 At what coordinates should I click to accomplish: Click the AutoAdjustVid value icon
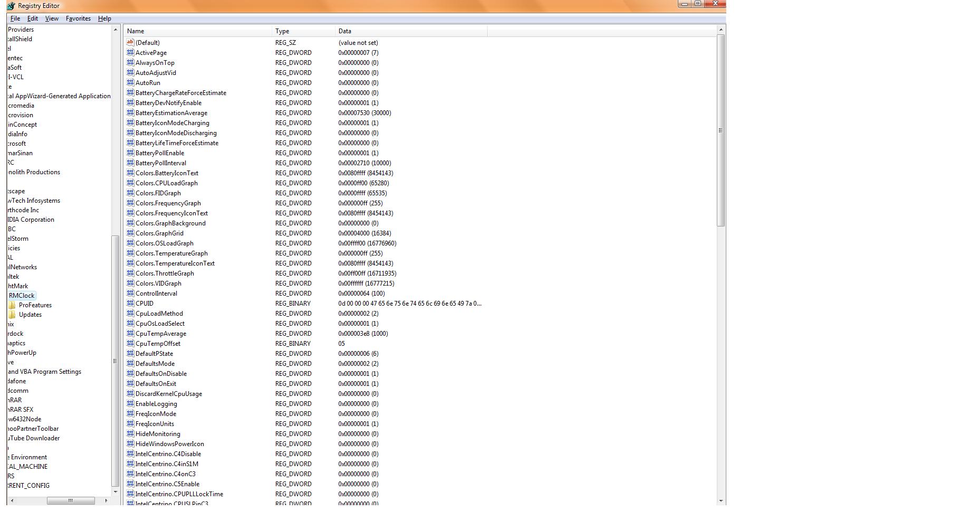130,72
